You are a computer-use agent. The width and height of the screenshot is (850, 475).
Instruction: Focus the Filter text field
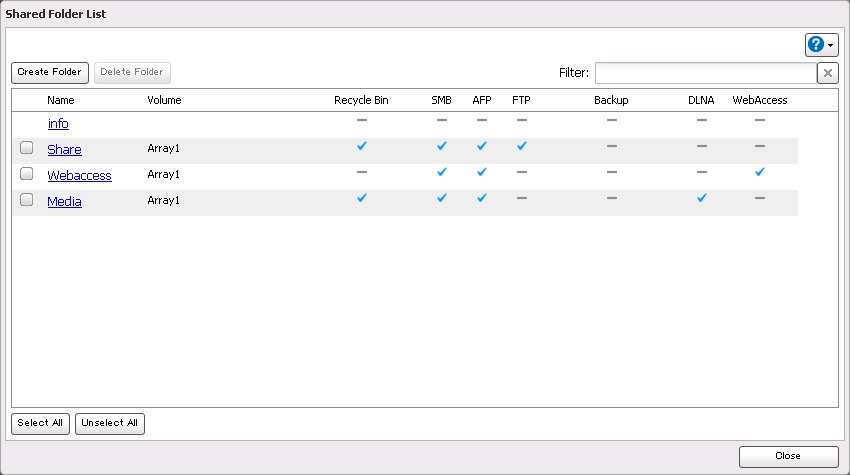coord(705,73)
